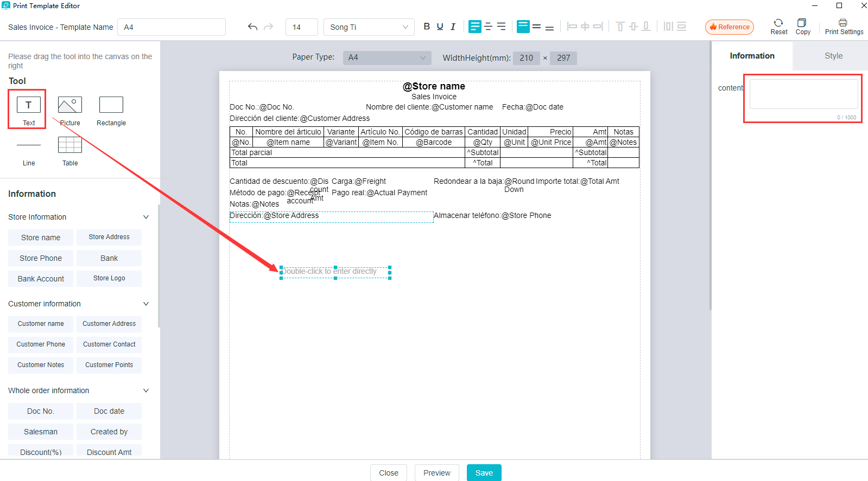
Task: Open the Paper Type dropdown
Action: [x=387, y=57]
